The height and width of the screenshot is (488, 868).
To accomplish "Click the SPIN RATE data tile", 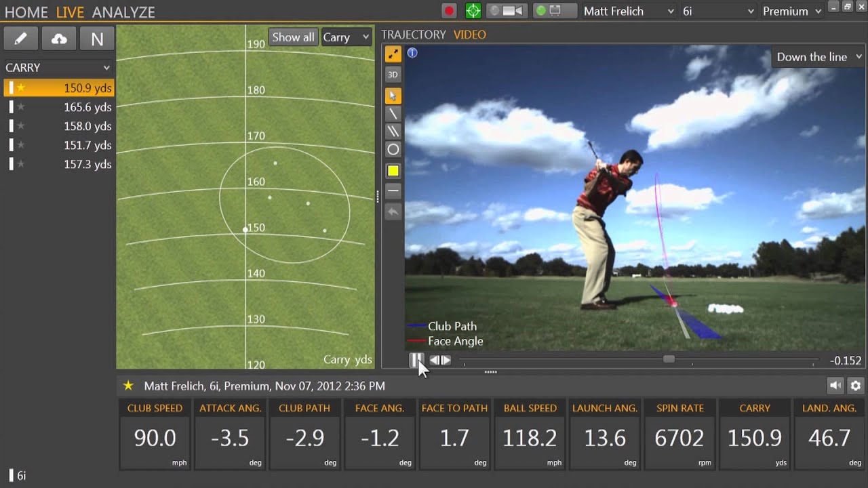I will (679, 434).
